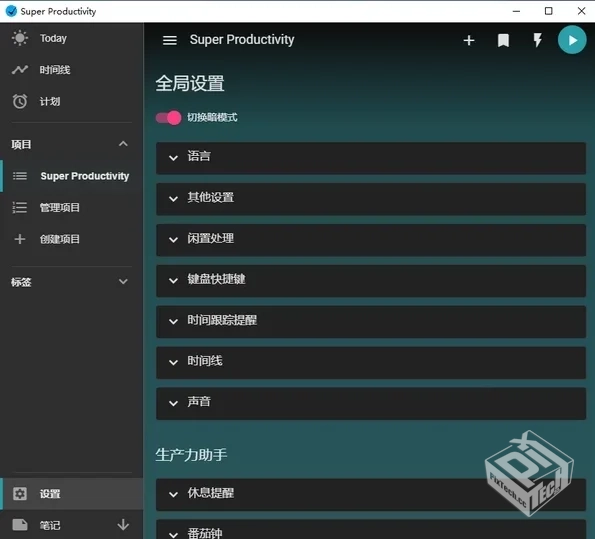Screen dimensions: 595x539
Task: Expand the 休息提醒 break reminder section
Action: tap(371, 495)
